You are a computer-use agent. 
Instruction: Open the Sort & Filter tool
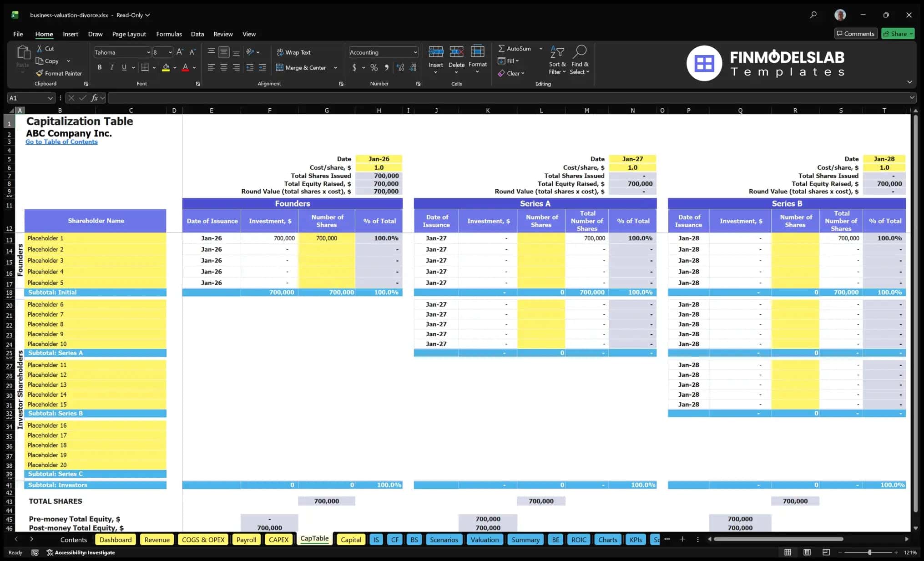point(557,60)
